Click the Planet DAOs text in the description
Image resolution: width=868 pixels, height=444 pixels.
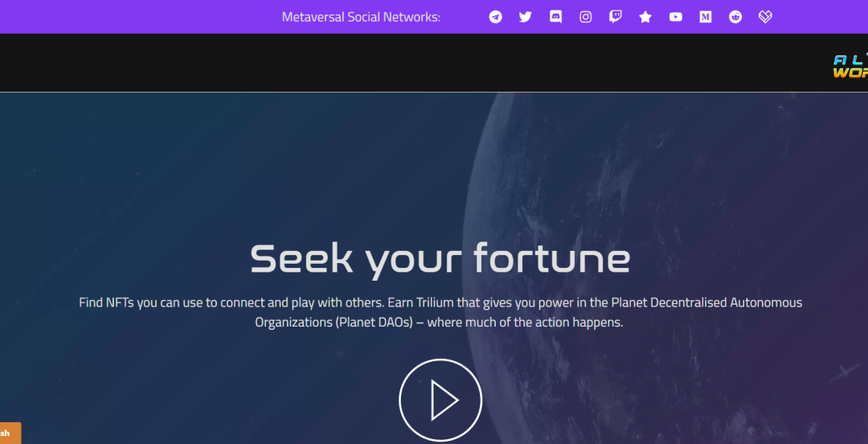click(375, 323)
